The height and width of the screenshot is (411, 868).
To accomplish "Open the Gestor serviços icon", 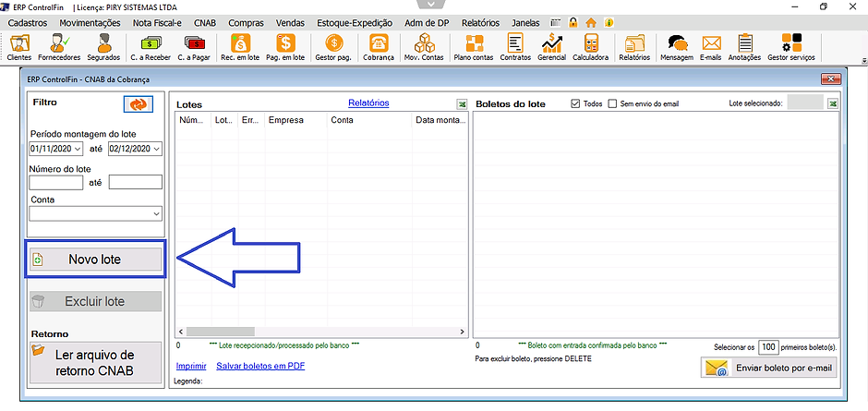I will pyautogui.click(x=791, y=47).
